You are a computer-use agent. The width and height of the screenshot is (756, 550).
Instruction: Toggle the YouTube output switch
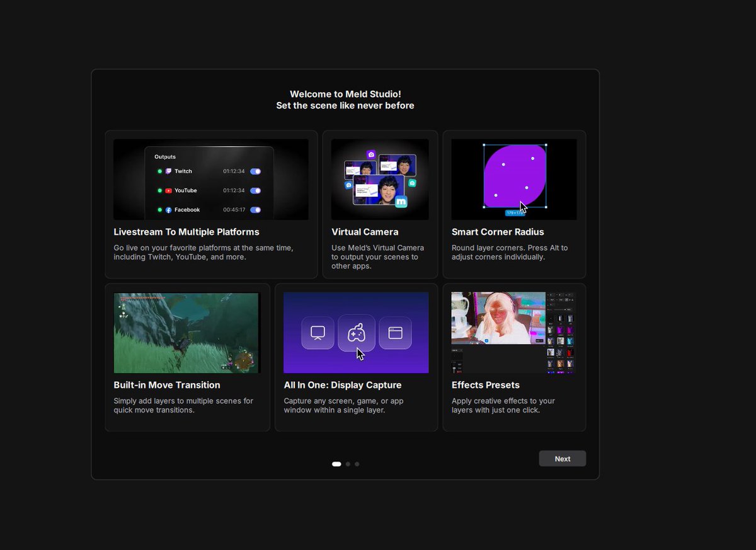255,191
